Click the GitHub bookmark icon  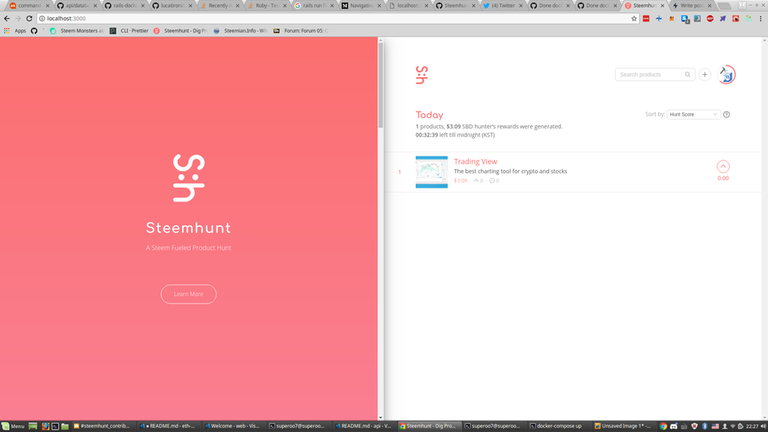34,30
